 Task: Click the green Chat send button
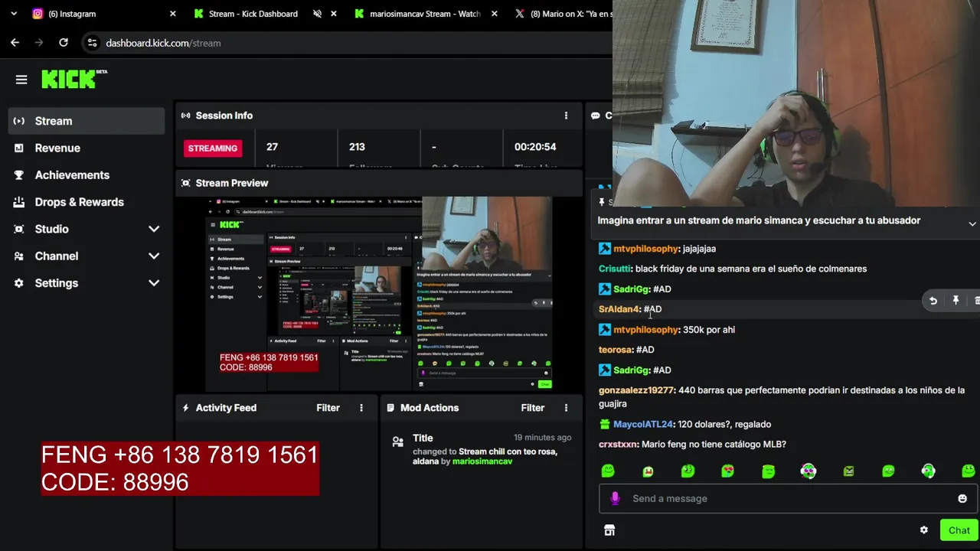[959, 530]
